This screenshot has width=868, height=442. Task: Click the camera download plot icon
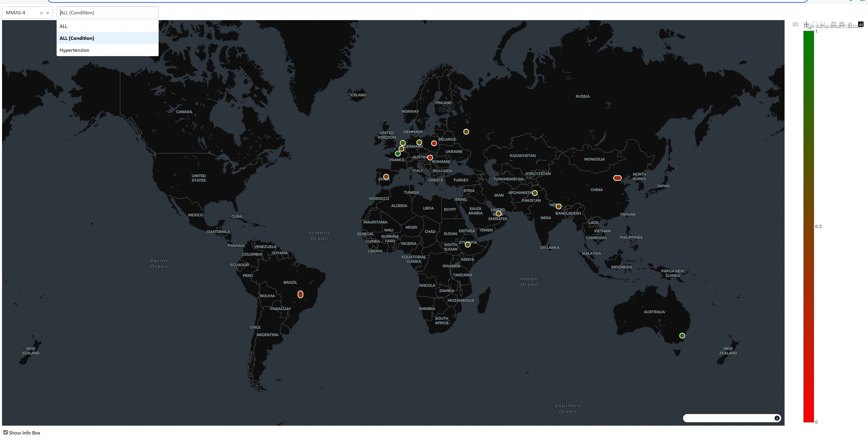[x=795, y=25]
